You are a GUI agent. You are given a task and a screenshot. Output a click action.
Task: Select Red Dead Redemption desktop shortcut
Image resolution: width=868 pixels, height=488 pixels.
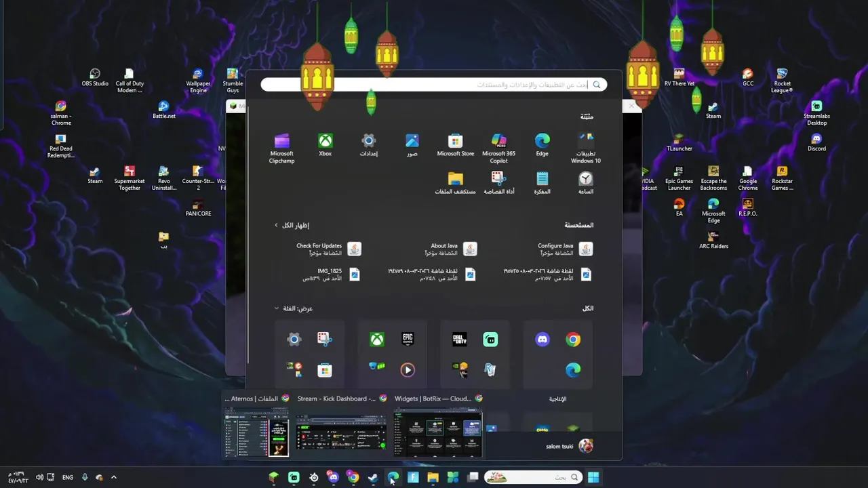pyautogui.click(x=60, y=146)
